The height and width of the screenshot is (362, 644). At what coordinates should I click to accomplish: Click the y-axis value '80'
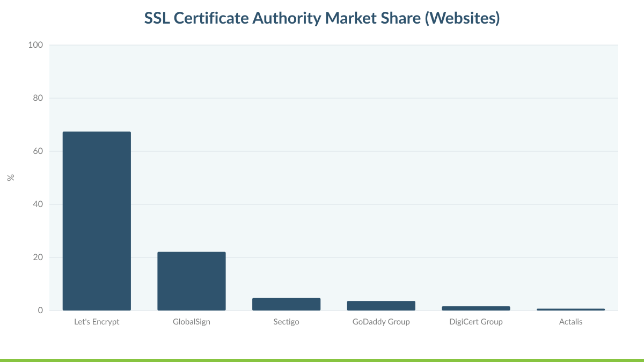coord(38,98)
